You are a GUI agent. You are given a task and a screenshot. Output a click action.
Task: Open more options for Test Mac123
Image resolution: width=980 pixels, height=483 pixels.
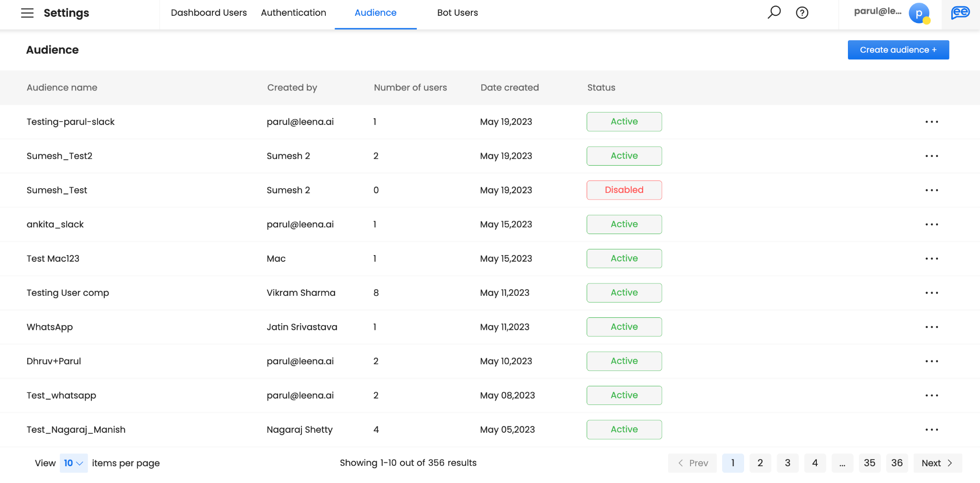pyautogui.click(x=932, y=258)
